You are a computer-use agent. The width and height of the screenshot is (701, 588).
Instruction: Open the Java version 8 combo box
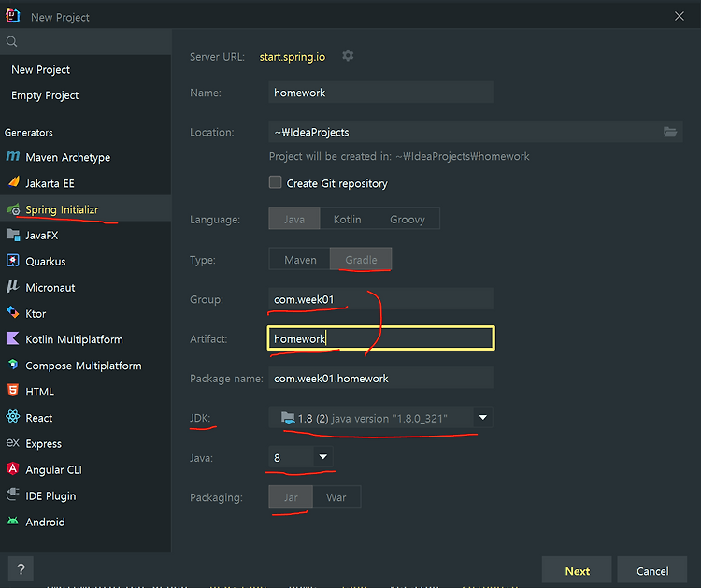(x=301, y=457)
